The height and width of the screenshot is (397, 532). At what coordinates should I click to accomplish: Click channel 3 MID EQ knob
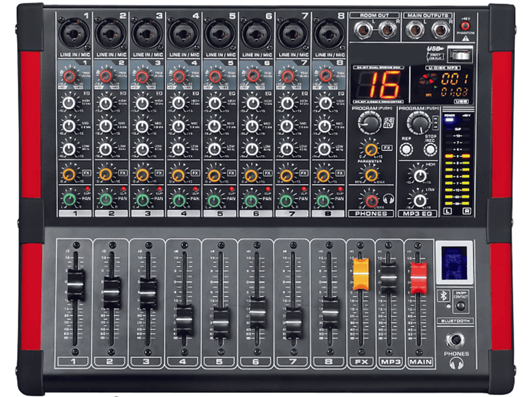[142, 126]
